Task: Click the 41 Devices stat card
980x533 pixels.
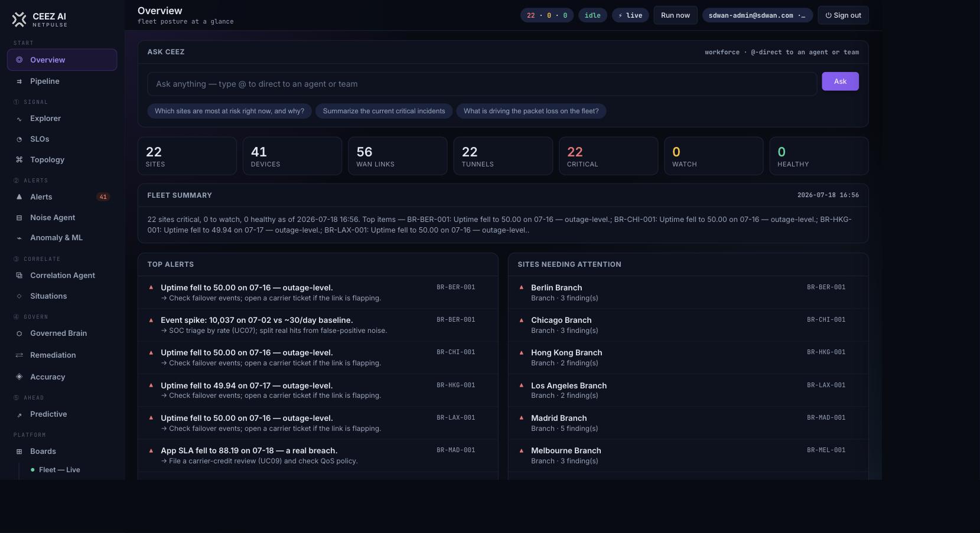Action: tap(292, 156)
